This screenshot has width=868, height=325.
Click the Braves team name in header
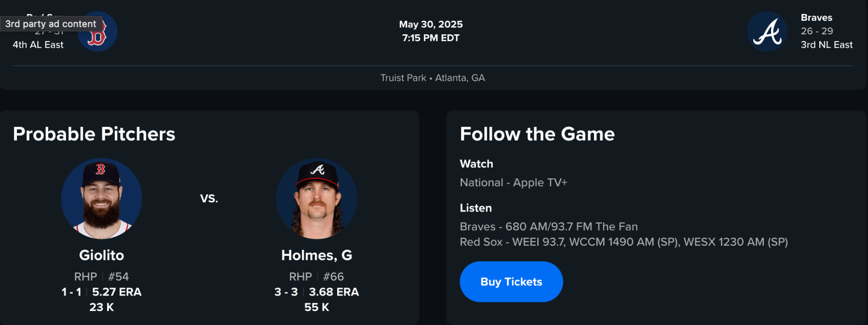(816, 18)
